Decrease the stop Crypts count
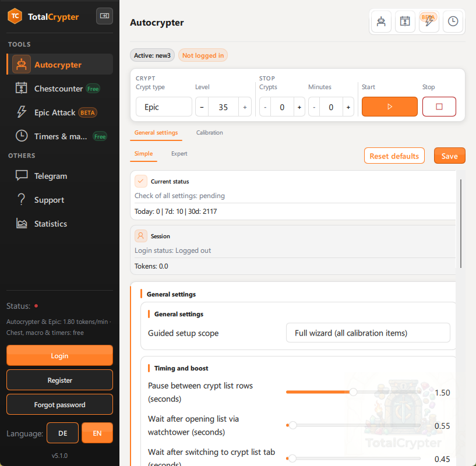Image resolution: width=476 pixels, height=466 pixels. pyautogui.click(x=265, y=107)
